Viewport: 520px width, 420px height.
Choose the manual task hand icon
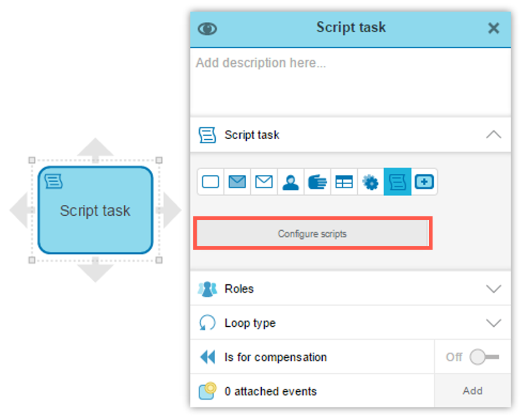(317, 182)
